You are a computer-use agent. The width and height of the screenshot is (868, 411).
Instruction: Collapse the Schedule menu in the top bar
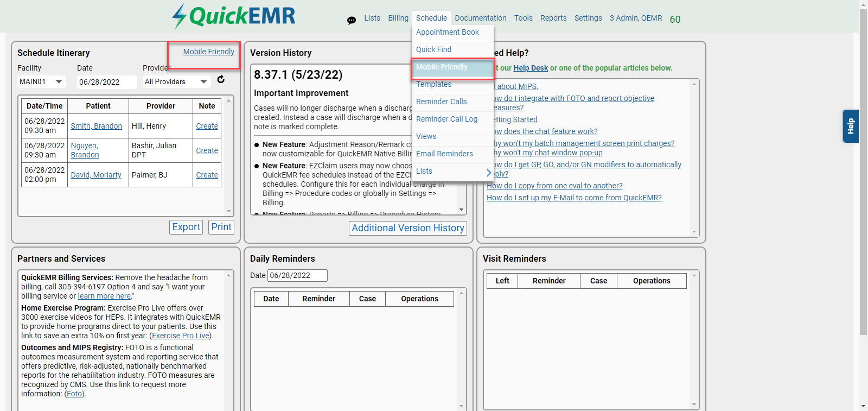pyautogui.click(x=431, y=18)
